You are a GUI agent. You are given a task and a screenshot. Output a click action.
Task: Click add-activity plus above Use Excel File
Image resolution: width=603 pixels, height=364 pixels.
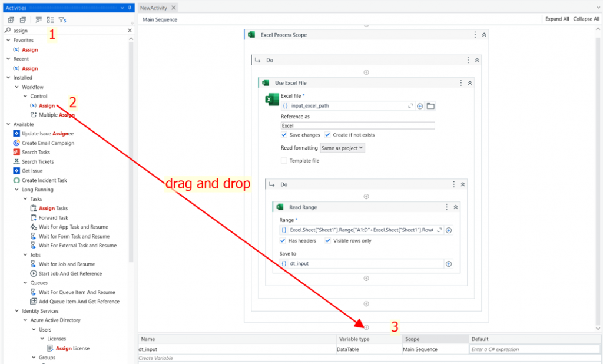(x=366, y=72)
